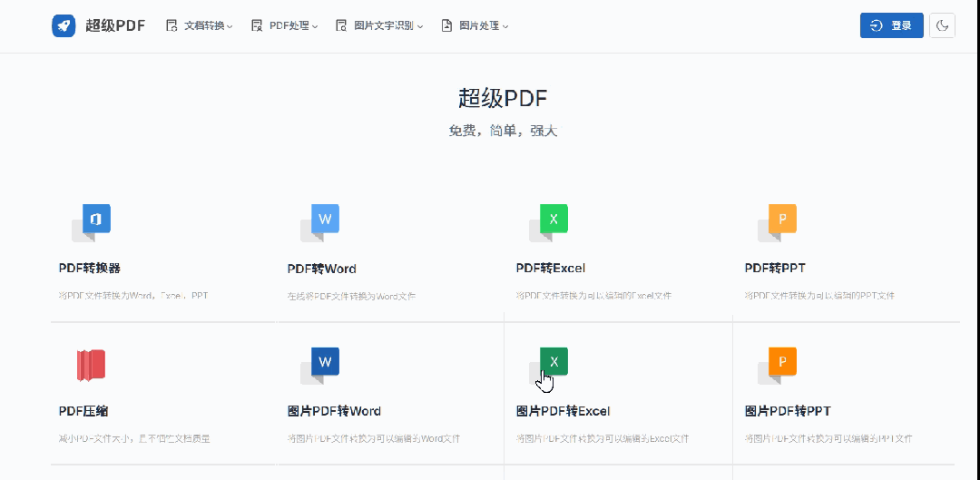This screenshot has width=980, height=480.
Task: Click the PDF转Excel green X icon
Action: 549,223
